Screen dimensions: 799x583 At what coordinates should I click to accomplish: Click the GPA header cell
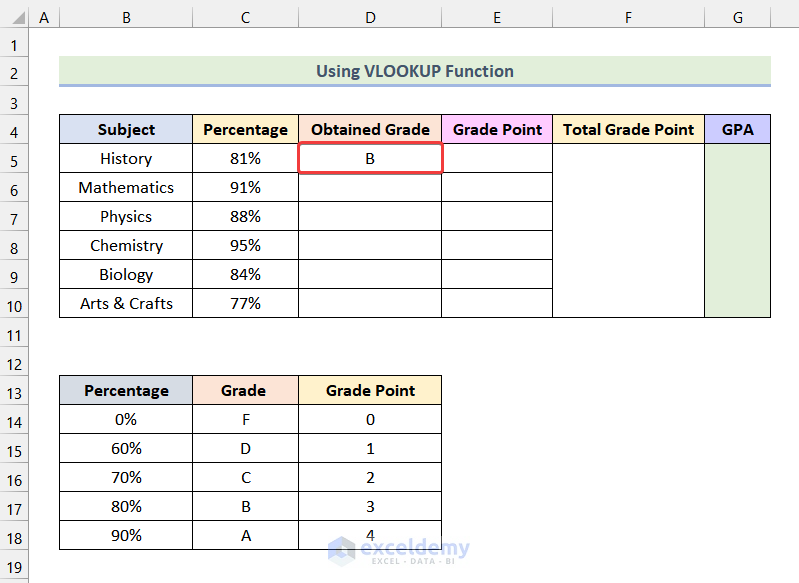coord(737,130)
